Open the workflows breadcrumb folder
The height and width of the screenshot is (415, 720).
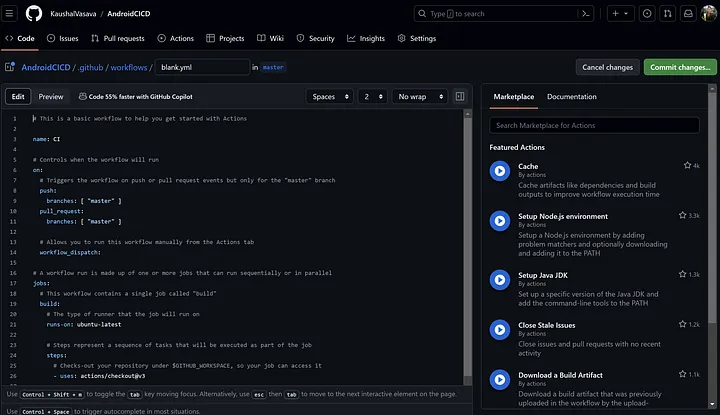129,67
